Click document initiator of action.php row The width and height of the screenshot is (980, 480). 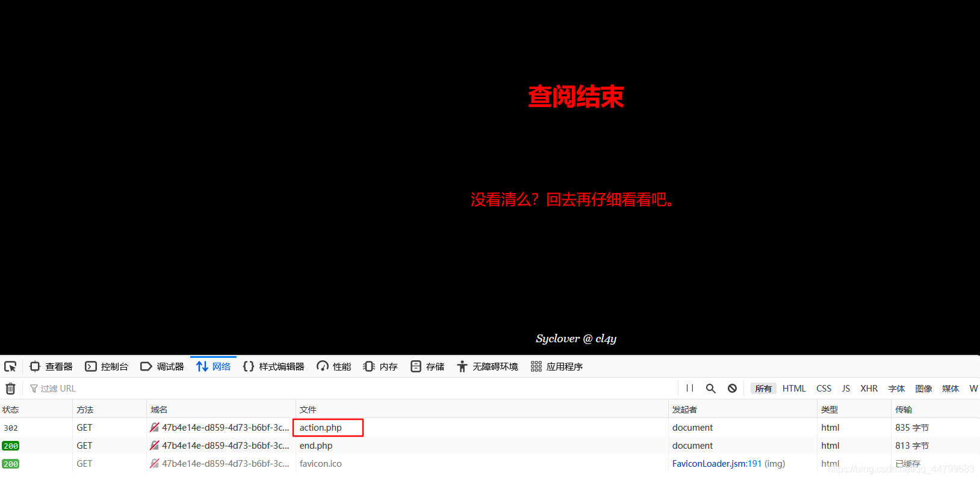[x=692, y=428]
